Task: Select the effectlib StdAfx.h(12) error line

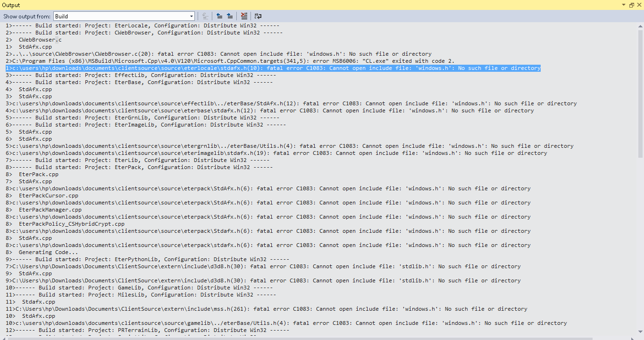Action: click(x=291, y=103)
